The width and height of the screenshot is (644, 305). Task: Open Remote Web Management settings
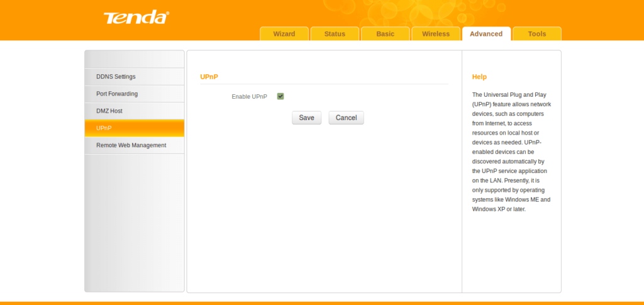[x=131, y=145]
